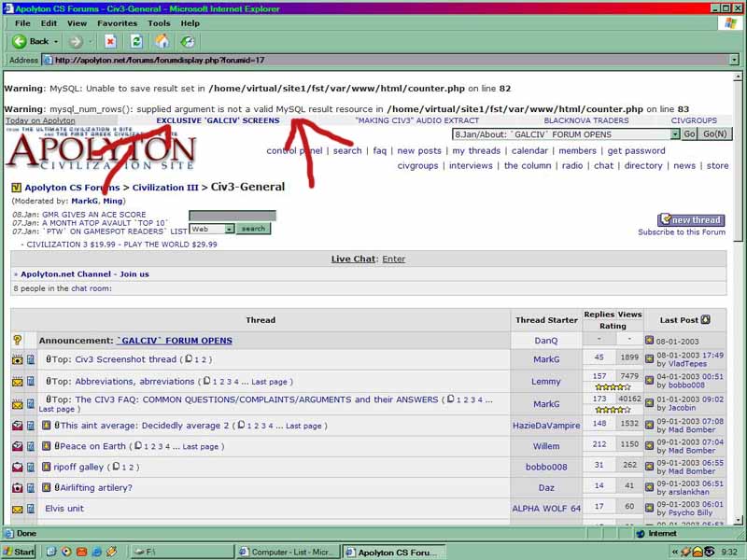Viewport: 747px width, 560px height.
Task: Open the Web search scope dropdown
Action: [x=227, y=229]
